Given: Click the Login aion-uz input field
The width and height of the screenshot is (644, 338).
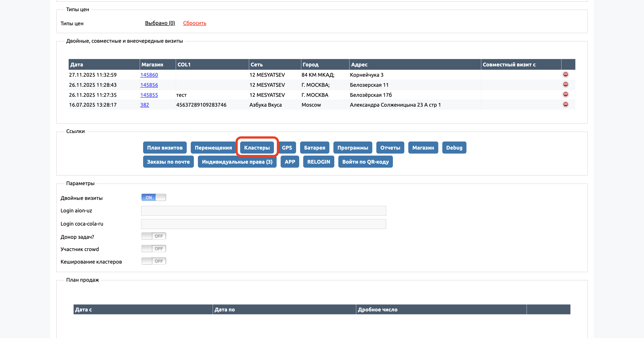Looking at the screenshot, I should click(263, 211).
